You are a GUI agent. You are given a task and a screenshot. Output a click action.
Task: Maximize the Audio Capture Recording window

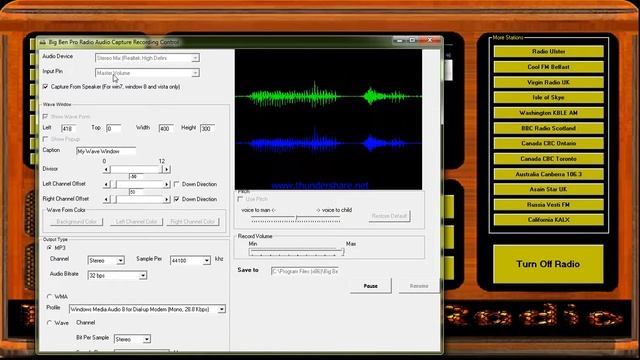pos(412,40)
